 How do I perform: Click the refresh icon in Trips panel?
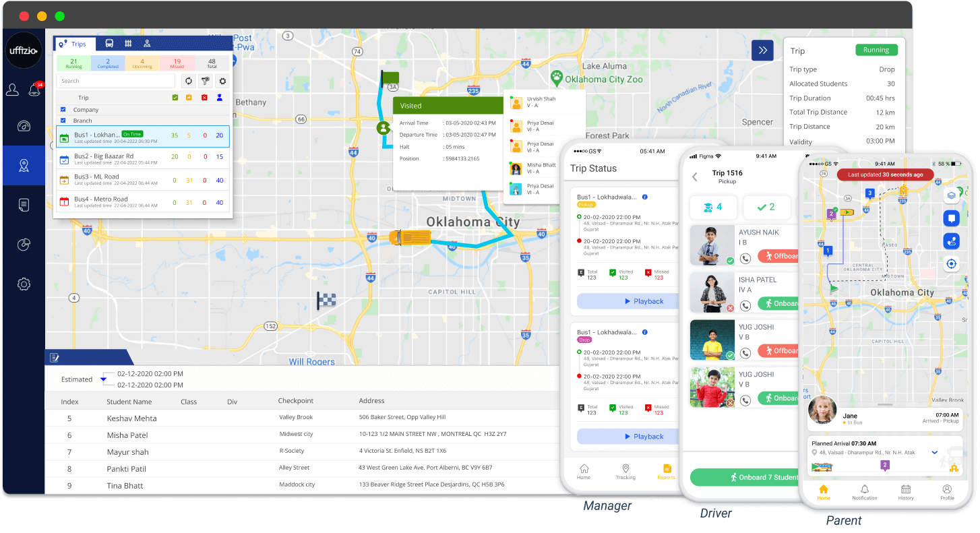[x=189, y=81]
